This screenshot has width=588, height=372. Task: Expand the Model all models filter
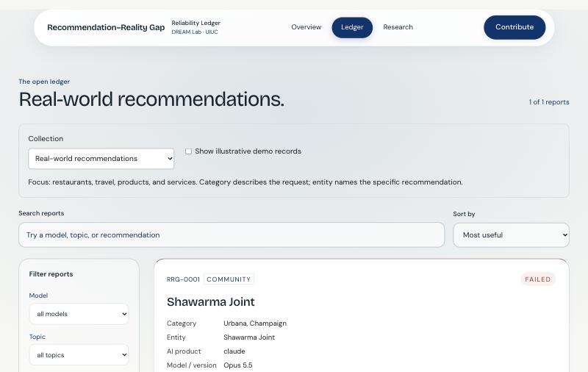[x=79, y=314]
